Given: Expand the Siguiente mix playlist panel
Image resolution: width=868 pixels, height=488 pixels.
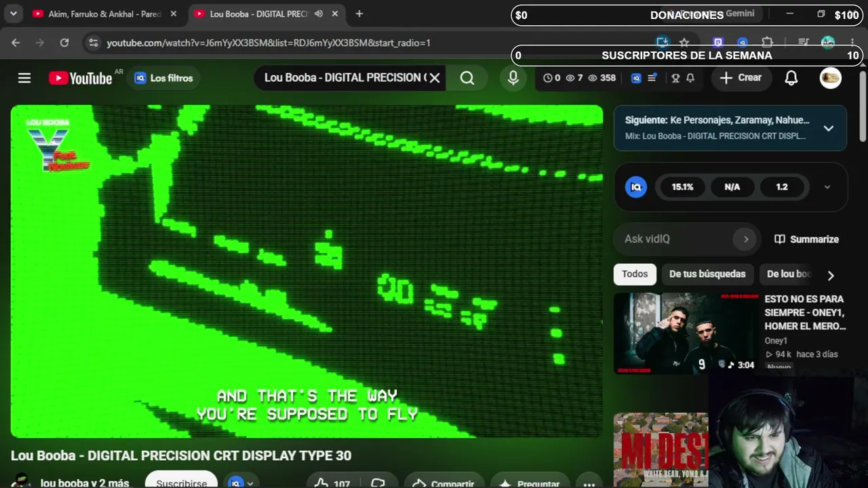Looking at the screenshot, I should pyautogui.click(x=829, y=128).
